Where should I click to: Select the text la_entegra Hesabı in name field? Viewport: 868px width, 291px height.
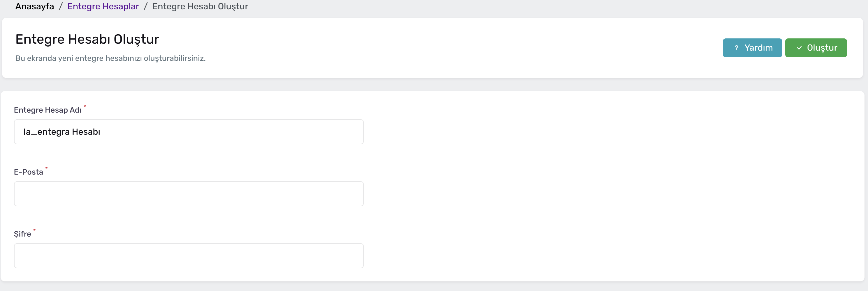(x=62, y=132)
